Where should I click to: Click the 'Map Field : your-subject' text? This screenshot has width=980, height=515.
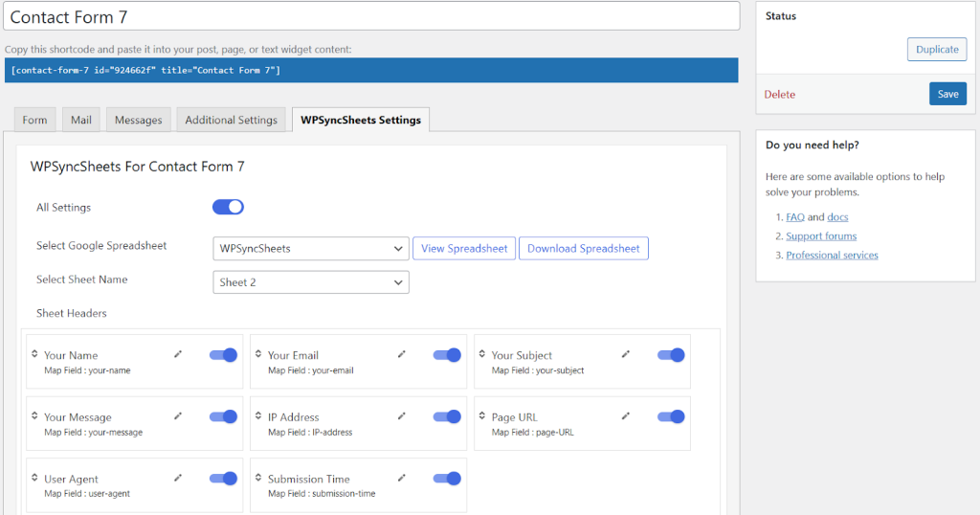click(538, 370)
